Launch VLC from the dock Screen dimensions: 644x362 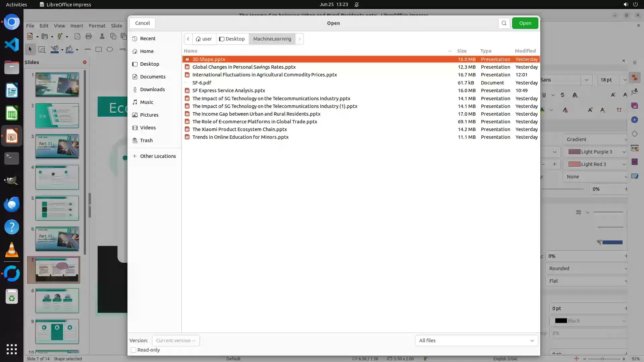(x=12, y=250)
